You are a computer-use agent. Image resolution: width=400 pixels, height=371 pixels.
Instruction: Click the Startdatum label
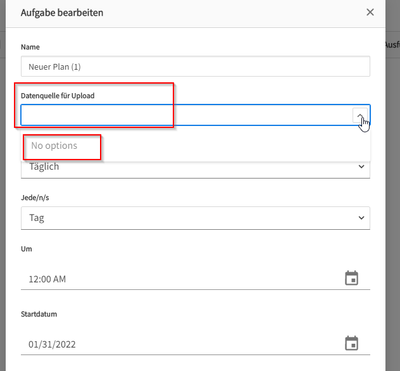tap(39, 314)
